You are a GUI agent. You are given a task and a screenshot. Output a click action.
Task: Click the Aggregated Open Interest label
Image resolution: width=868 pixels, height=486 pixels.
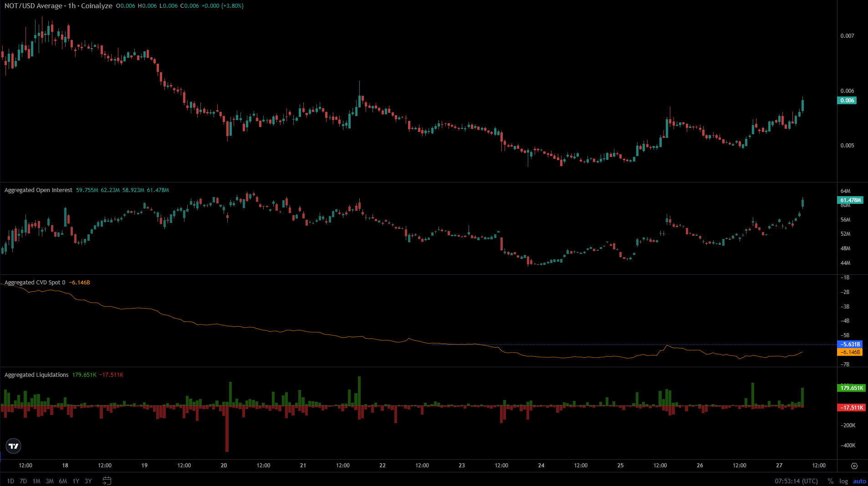click(38, 190)
